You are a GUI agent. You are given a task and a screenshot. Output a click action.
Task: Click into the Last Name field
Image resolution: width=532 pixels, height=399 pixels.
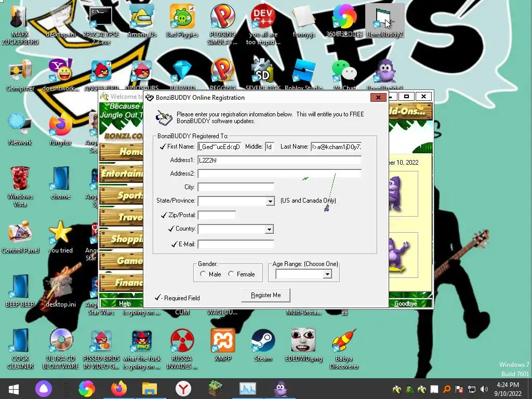[336, 147]
